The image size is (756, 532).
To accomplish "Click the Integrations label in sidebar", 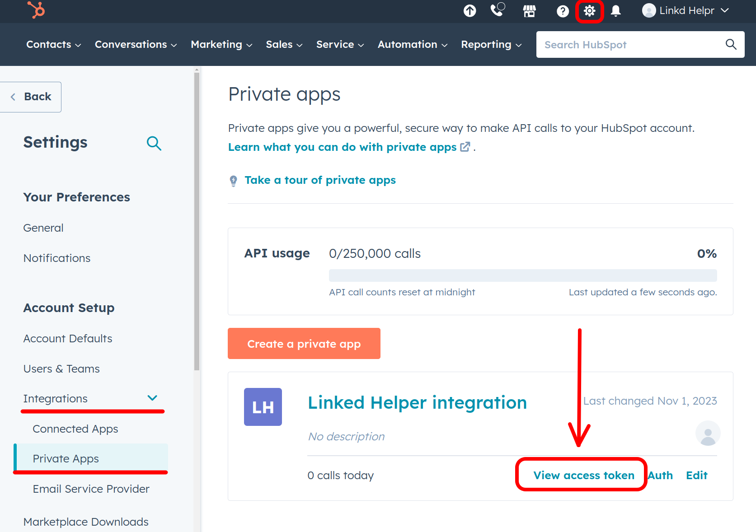I will point(55,398).
